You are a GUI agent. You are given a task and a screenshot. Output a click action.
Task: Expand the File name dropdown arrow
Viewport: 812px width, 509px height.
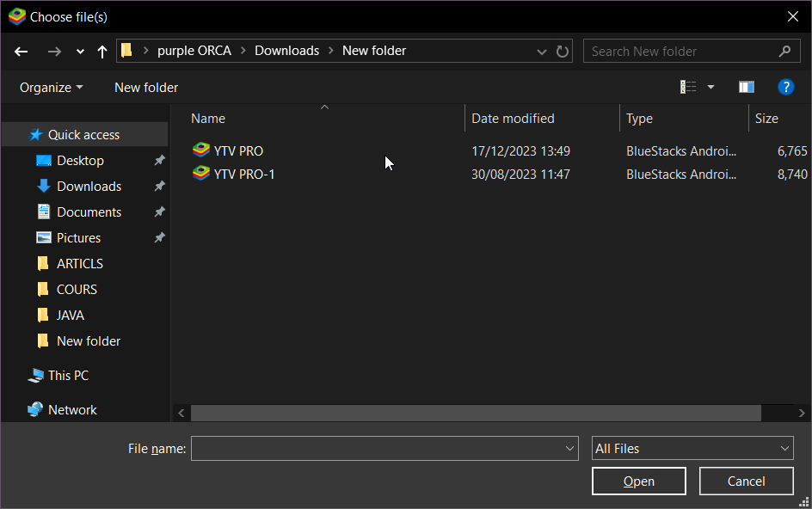(569, 449)
